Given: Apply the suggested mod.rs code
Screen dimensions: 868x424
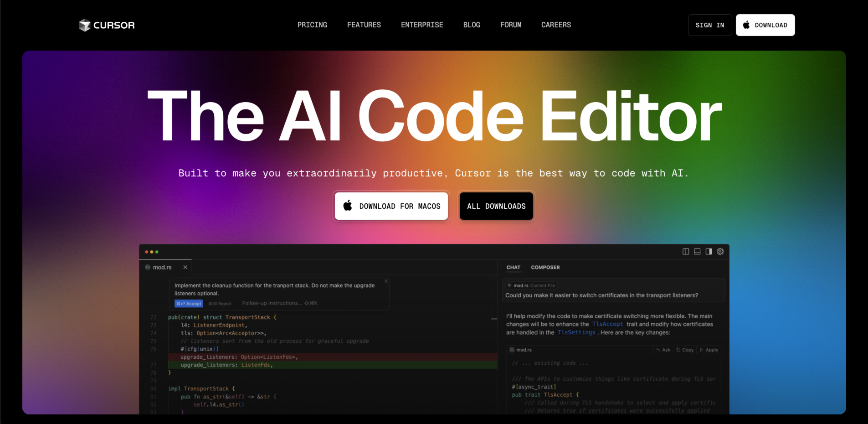Looking at the screenshot, I should [x=709, y=350].
